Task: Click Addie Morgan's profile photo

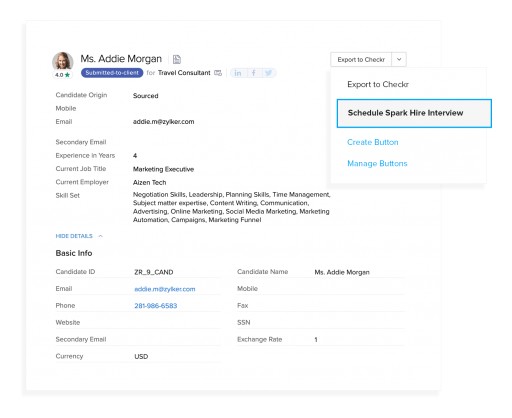Action: click(x=63, y=61)
